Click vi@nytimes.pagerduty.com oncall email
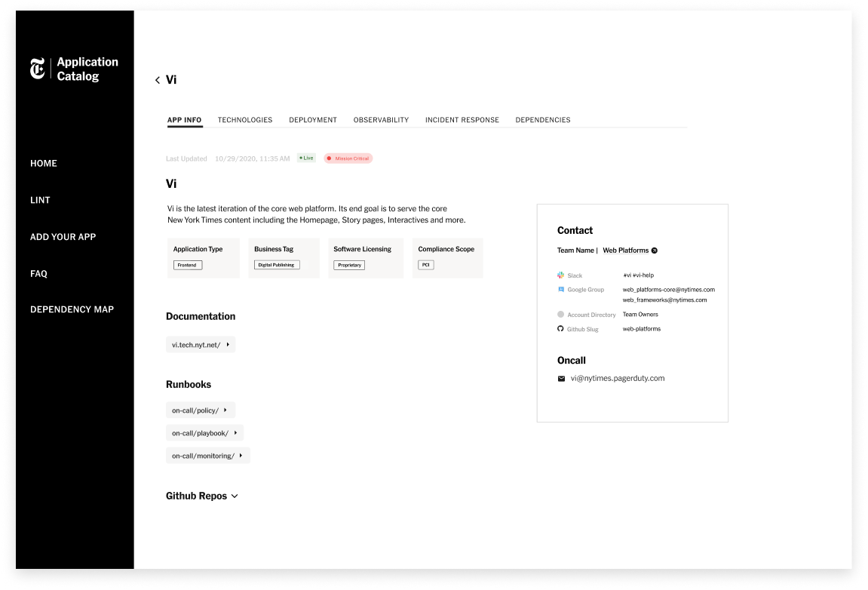The width and height of the screenshot is (868, 590). pyautogui.click(x=618, y=379)
